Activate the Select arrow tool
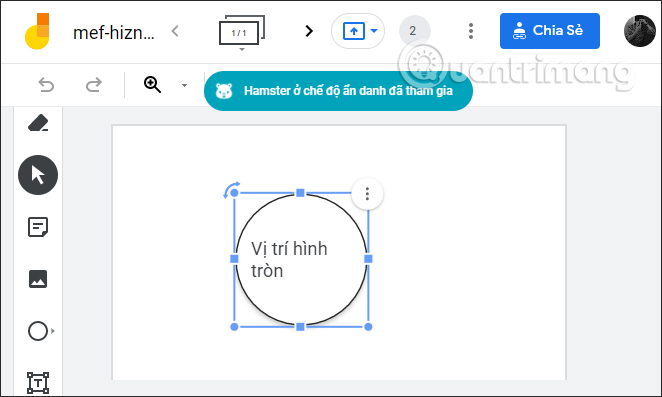 click(38, 175)
